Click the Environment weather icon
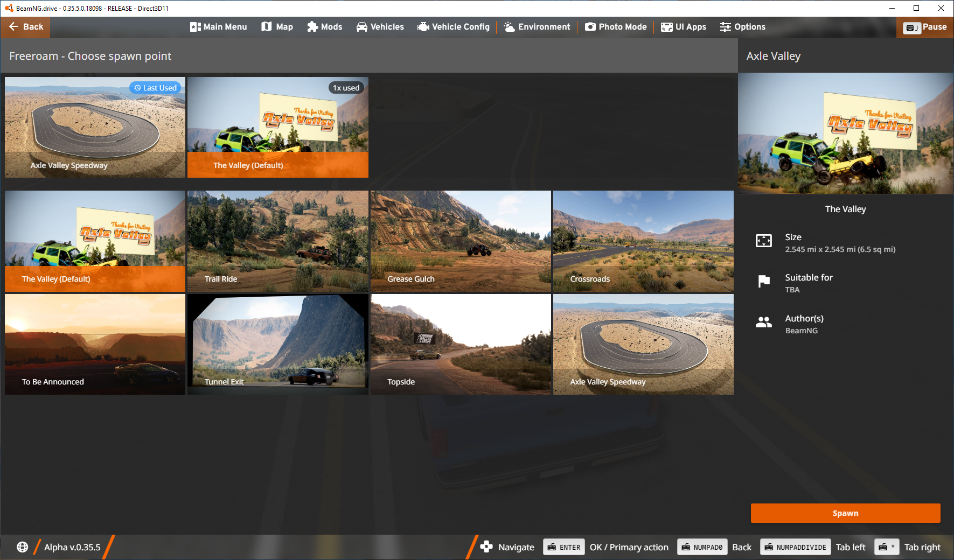Screen dimensions: 954x560 509,27
